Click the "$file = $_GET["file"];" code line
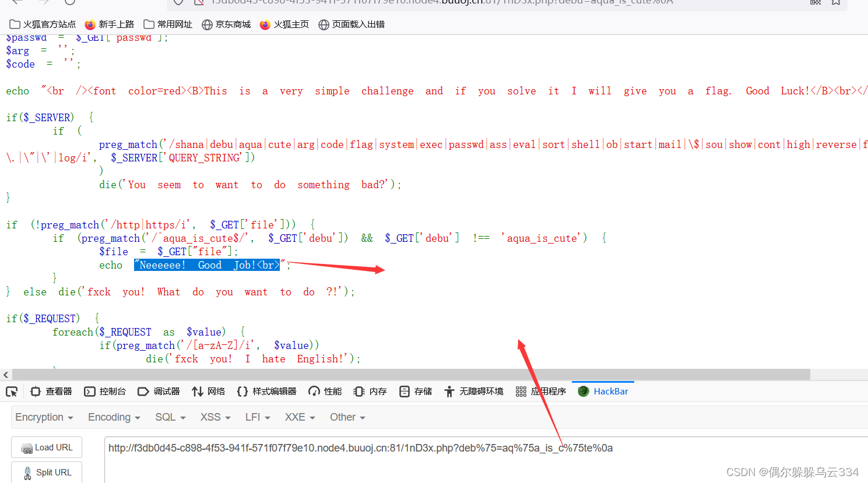 pos(168,252)
